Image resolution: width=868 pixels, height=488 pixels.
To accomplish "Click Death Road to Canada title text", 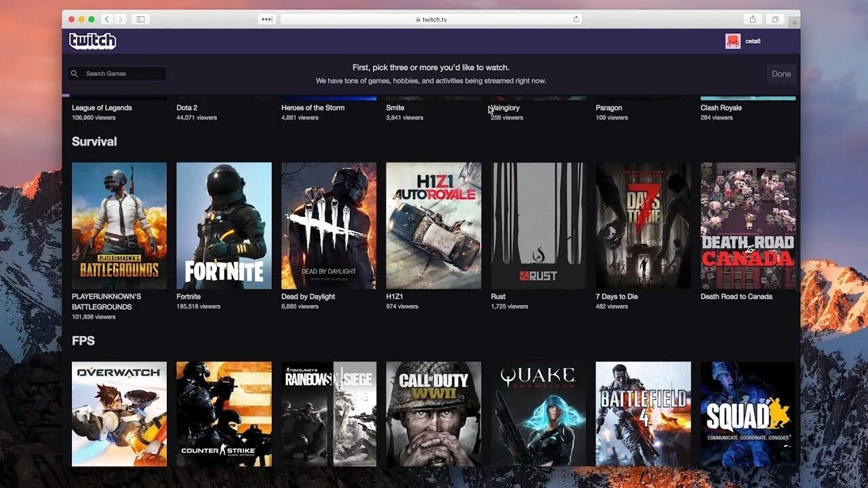I will coord(736,296).
